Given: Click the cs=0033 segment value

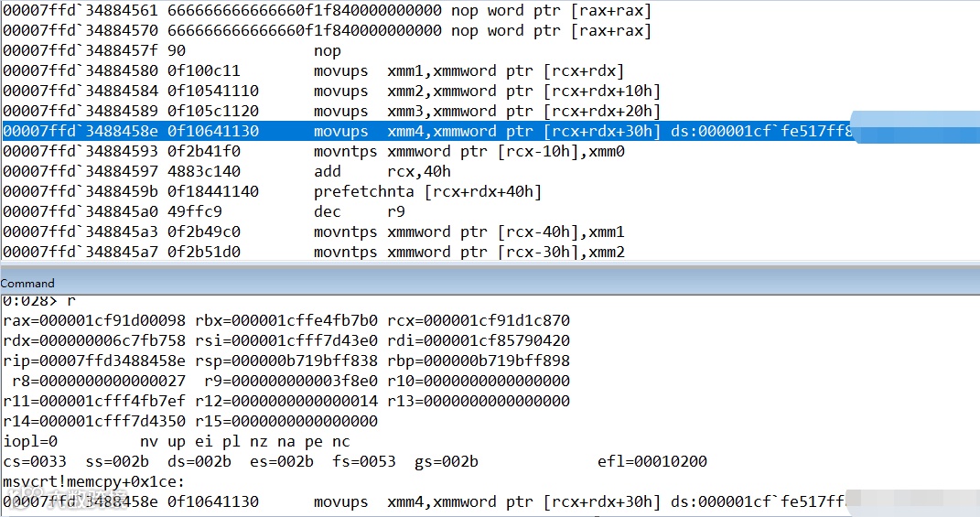Looking at the screenshot, I should 35,461.
